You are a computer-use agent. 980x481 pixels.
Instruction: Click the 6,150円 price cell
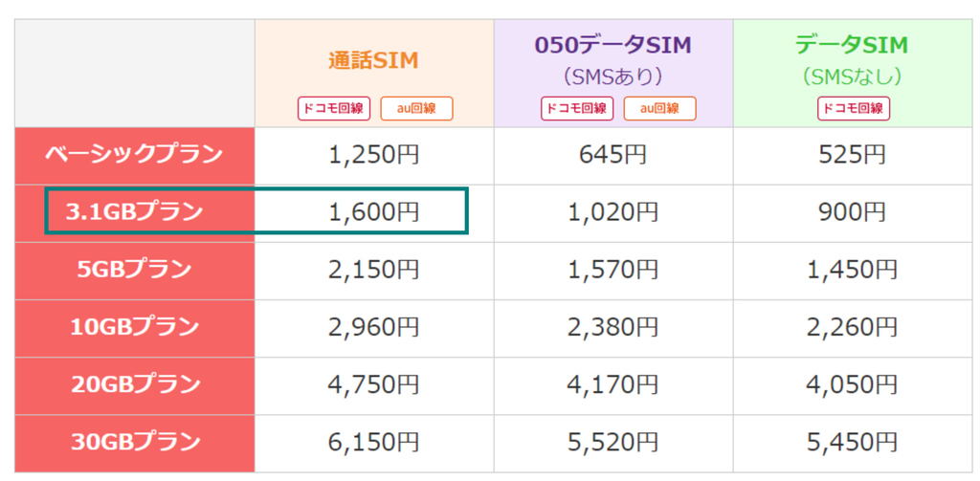(x=374, y=442)
